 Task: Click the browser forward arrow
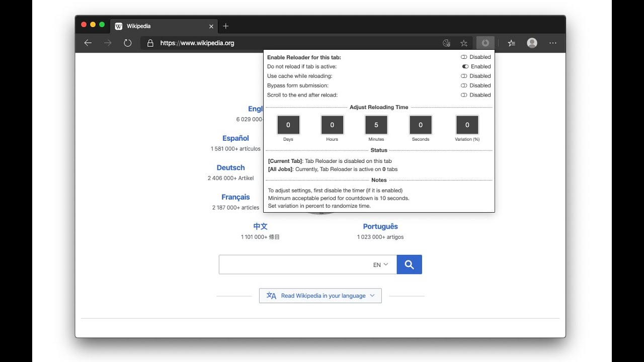[108, 43]
